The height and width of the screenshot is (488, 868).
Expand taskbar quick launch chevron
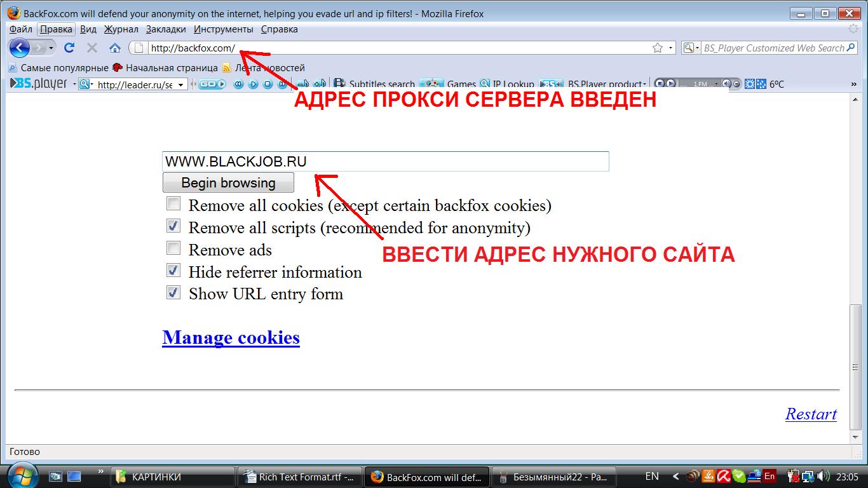[101, 471]
